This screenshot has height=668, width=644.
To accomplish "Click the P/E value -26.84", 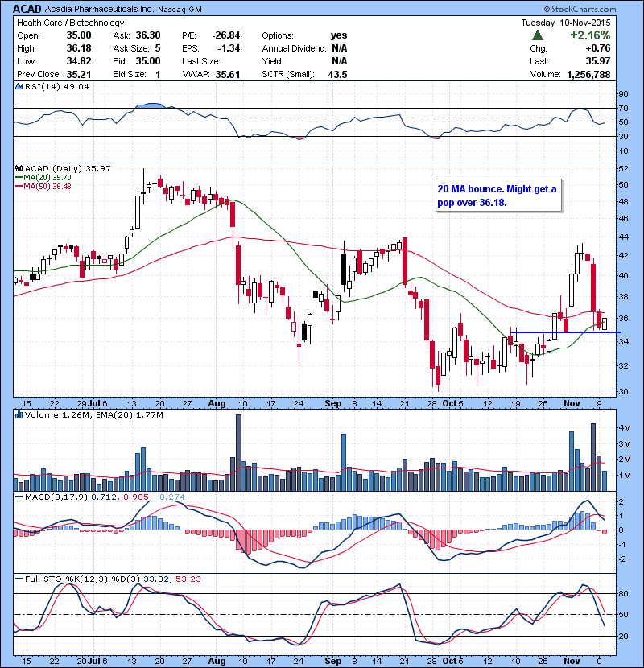I will [x=226, y=35].
